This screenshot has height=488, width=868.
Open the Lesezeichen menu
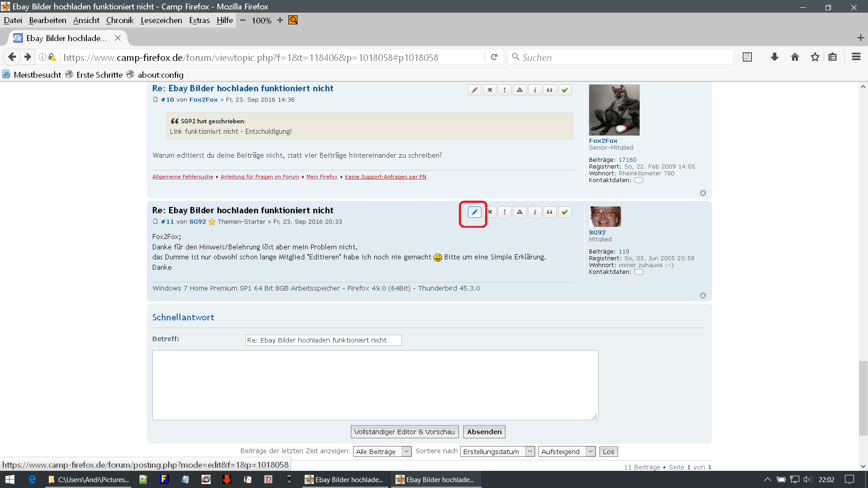coord(161,20)
